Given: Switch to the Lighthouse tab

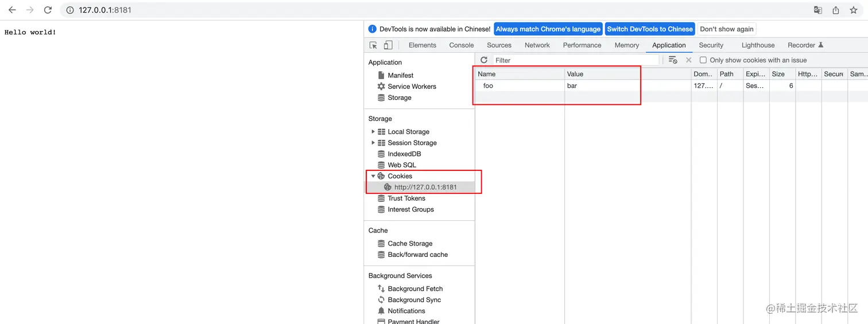Looking at the screenshot, I should (758, 45).
